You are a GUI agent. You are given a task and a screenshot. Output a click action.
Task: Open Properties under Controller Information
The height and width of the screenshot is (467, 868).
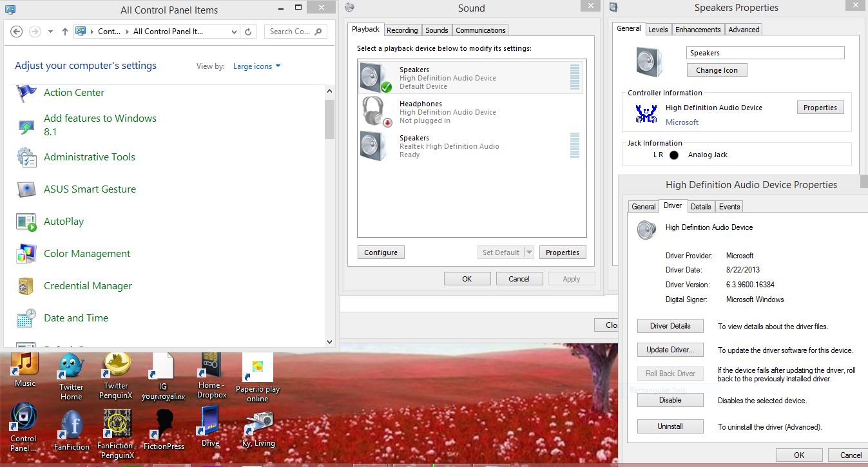tap(820, 108)
